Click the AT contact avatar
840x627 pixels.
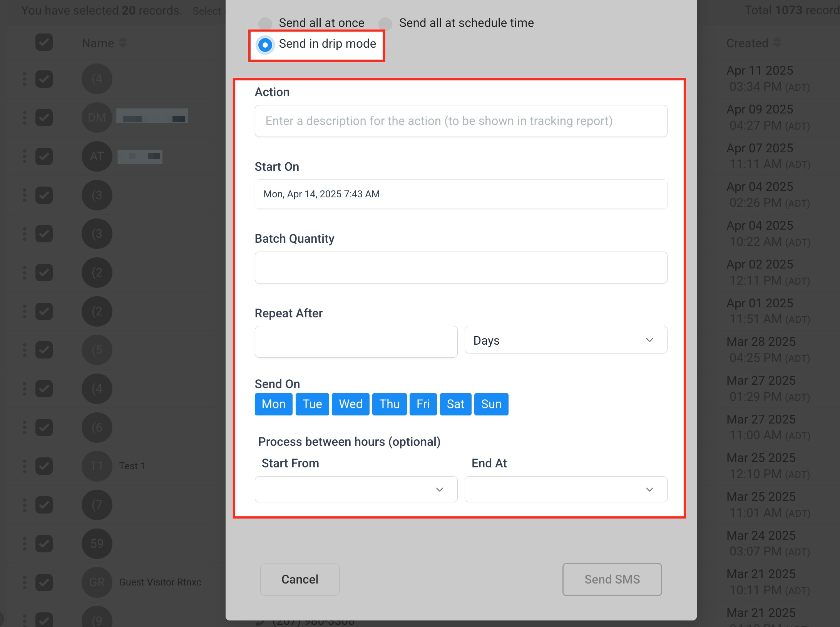(x=97, y=156)
